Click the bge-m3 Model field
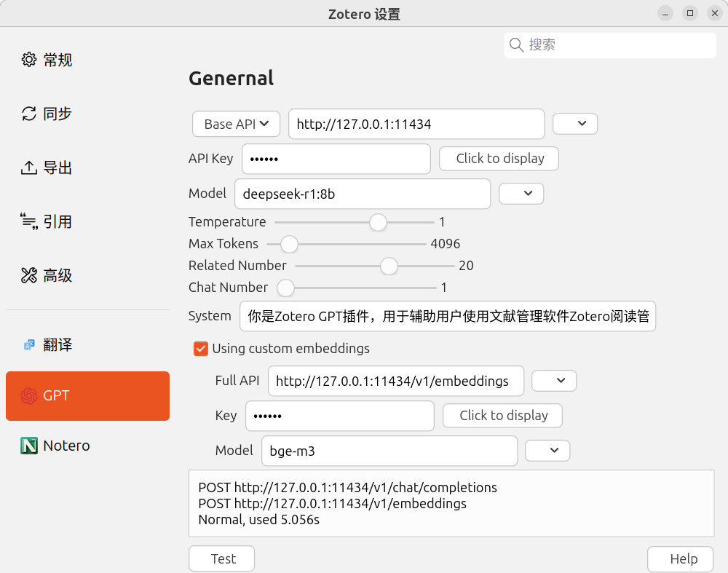Screen dimensions: 728x573 coord(389,451)
